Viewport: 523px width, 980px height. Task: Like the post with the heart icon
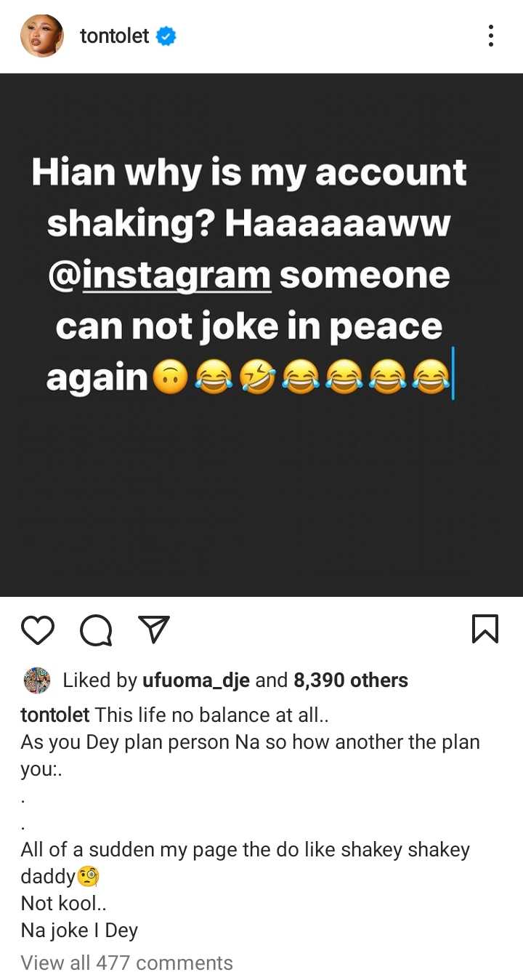coord(38,630)
